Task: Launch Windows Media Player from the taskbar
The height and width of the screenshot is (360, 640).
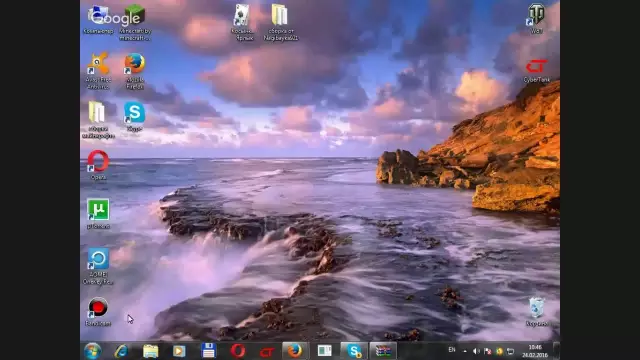Action: point(179,351)
